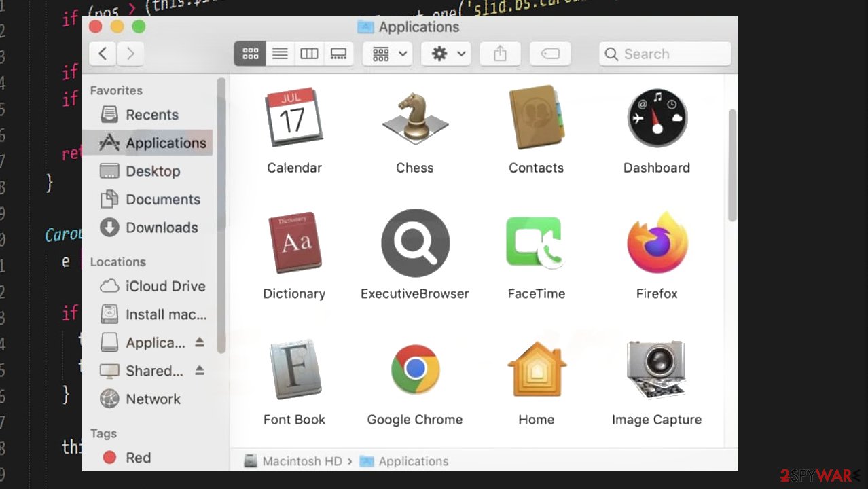Screen dimensions: 868x489
Task: Select the Install mac… volume in sidebar
Action: 147,314
